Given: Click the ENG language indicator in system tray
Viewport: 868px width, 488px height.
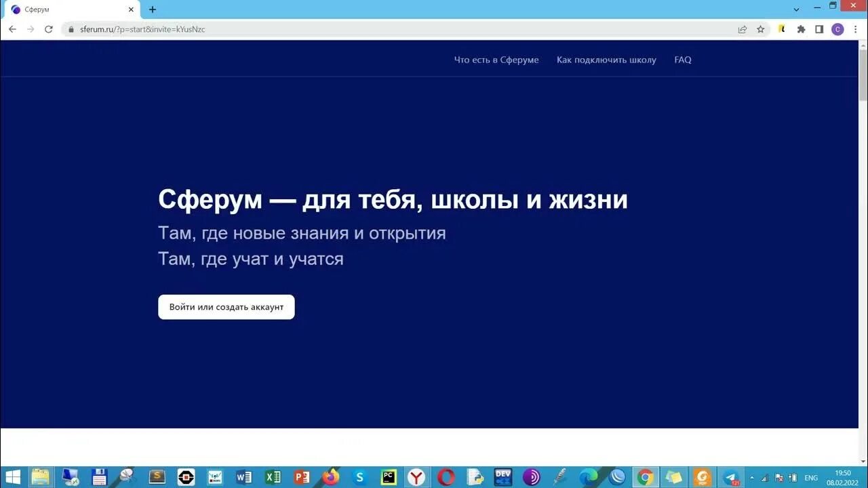Looking at the screenshot, I should (812, 478).
